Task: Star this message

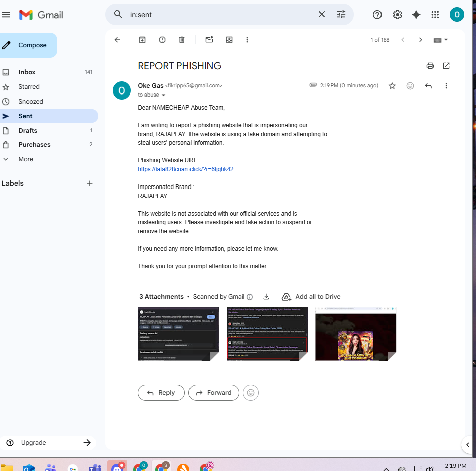Action: (392, 86)
